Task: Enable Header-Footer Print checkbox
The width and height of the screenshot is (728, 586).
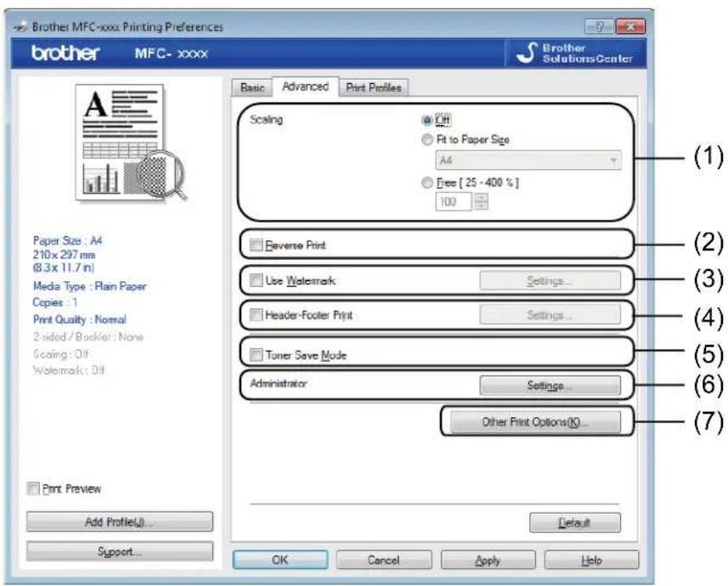Action: click(x=256, y=315)
